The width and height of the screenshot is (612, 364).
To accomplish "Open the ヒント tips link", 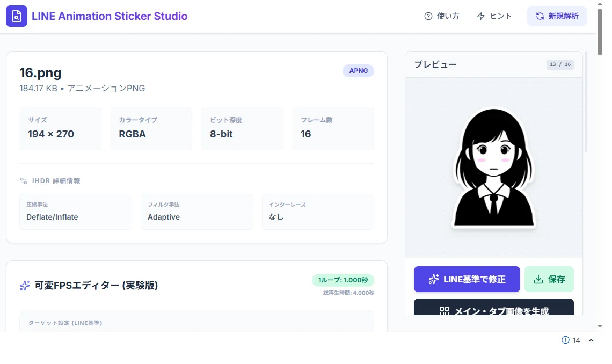I will 494,16.
